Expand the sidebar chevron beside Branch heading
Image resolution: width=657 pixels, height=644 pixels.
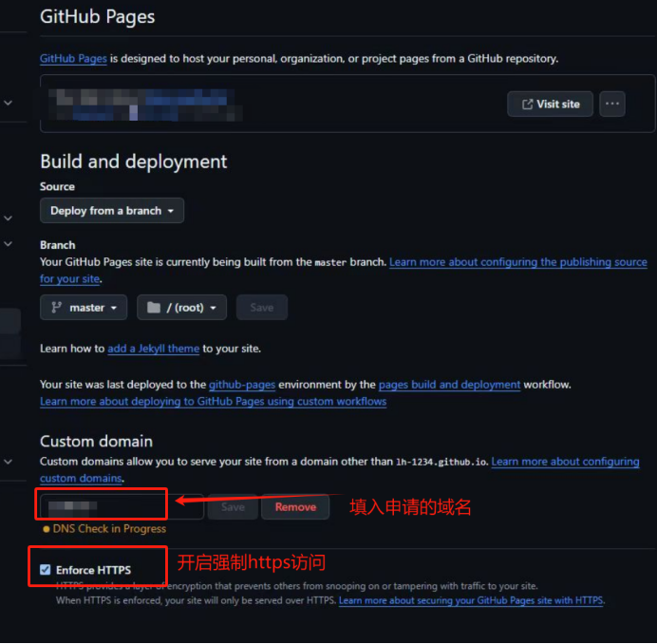8,243
